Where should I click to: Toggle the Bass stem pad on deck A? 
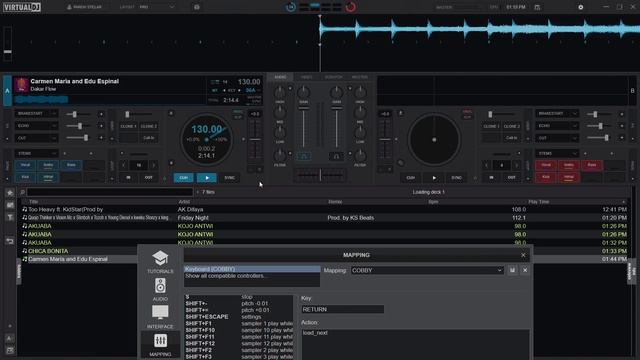[71, 165]
